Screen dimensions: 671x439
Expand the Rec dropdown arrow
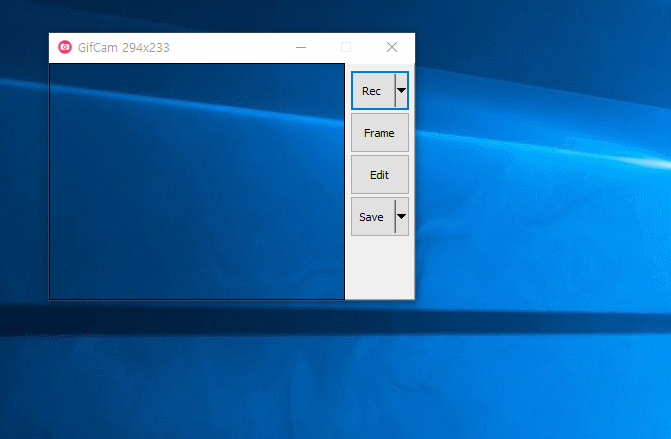click(402, 91)
